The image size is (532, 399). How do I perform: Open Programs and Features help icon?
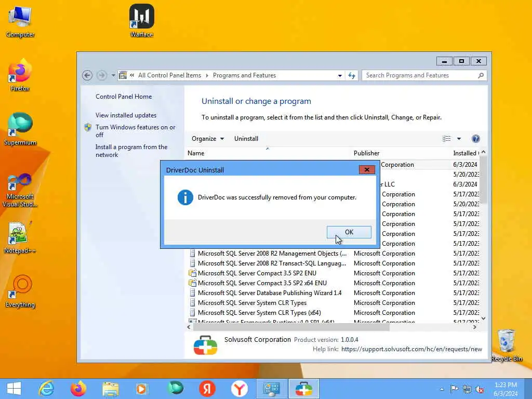476,138
